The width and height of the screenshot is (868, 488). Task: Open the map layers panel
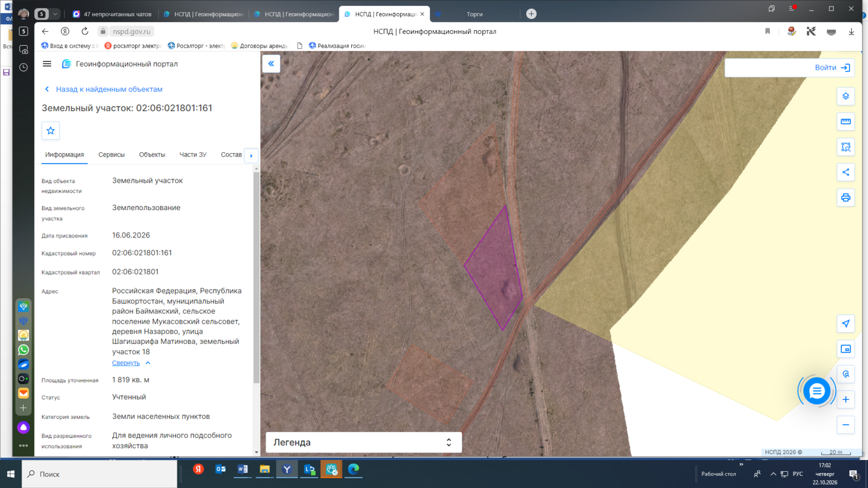845,96
